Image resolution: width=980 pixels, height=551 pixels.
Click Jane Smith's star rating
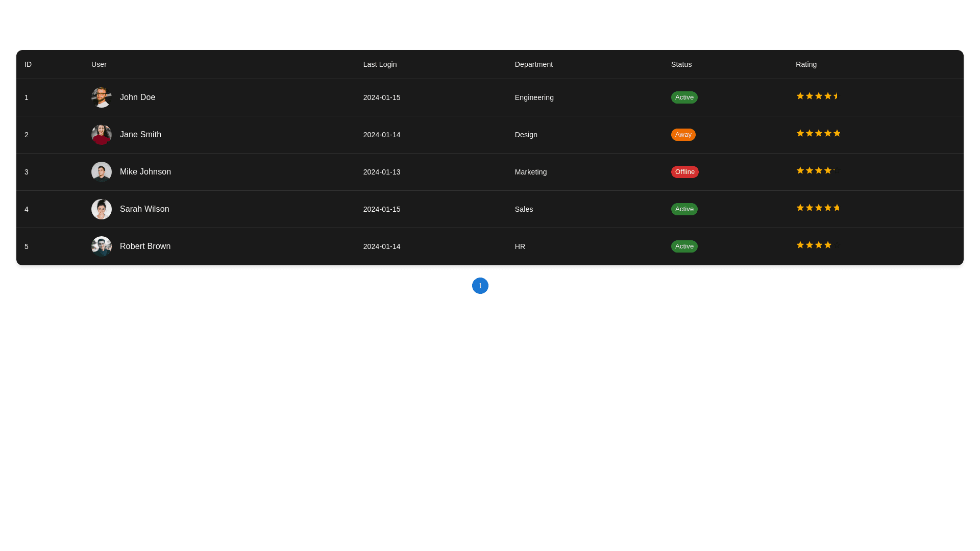[x=818, y=133]
